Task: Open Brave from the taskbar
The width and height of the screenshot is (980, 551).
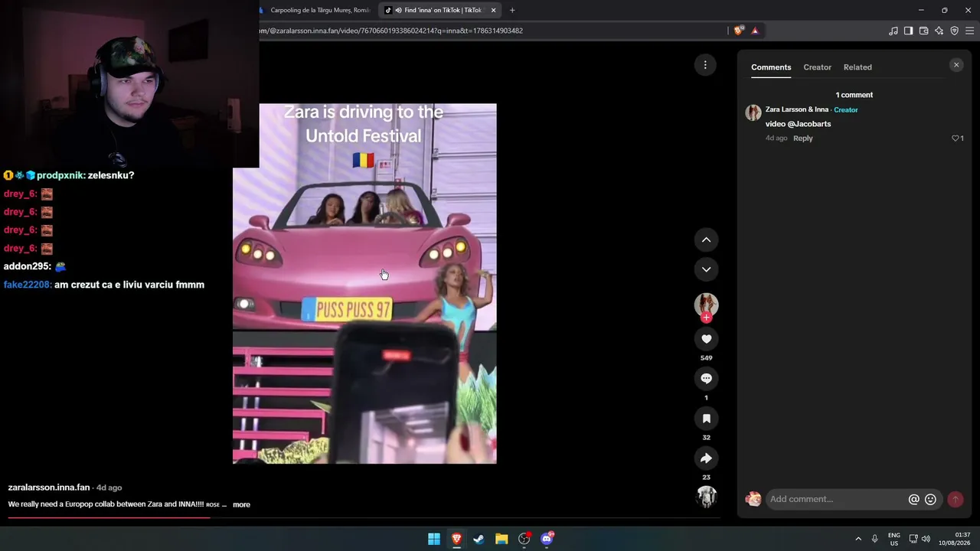Action: (x=456, y=539)
